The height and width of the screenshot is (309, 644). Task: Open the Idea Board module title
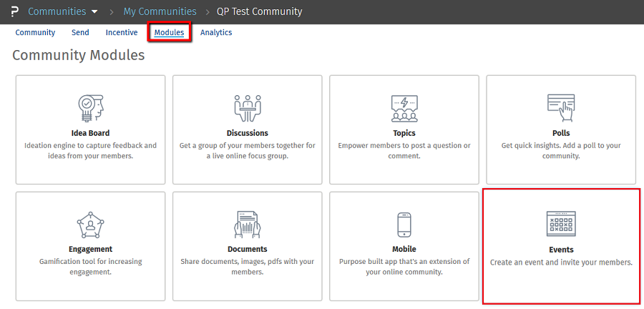[90, 133]
